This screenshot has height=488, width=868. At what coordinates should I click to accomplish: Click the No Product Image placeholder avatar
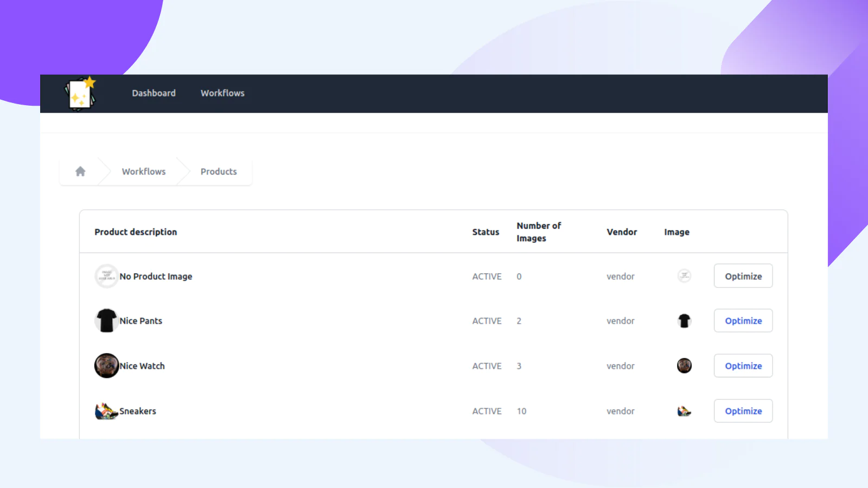click(x=106, y=276)
